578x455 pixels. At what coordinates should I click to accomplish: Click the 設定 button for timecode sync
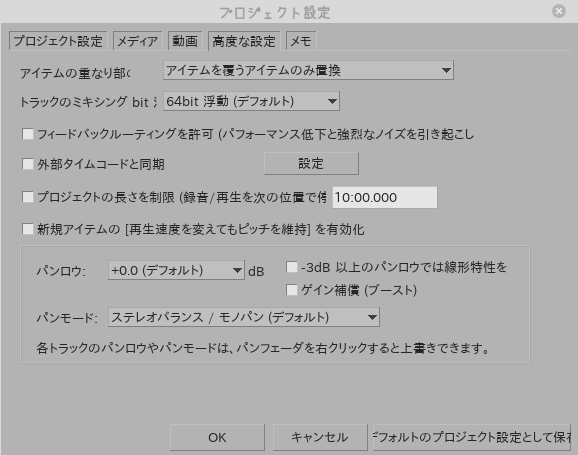(x=311, y=163)
